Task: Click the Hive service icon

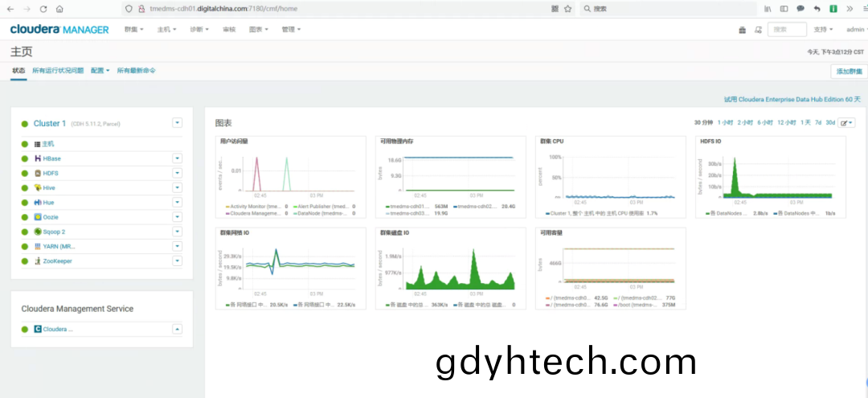Action: click(38, 187)
